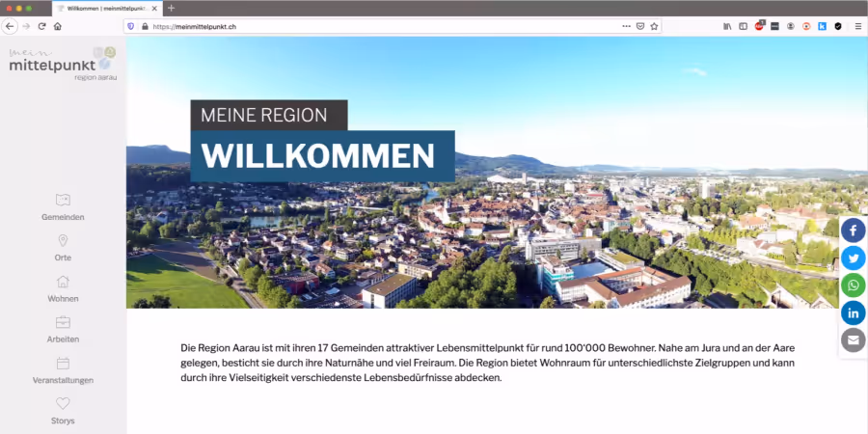Click the Veranstaltungen calendar icon
868x434 pixels.
click(x=63, y=364)
